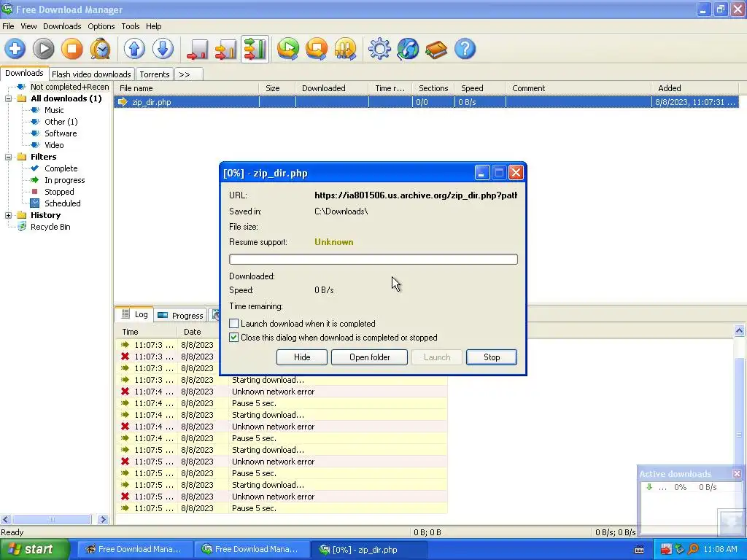
Task: Switch to Flash video downloads tab
Action: pos(91,74)
